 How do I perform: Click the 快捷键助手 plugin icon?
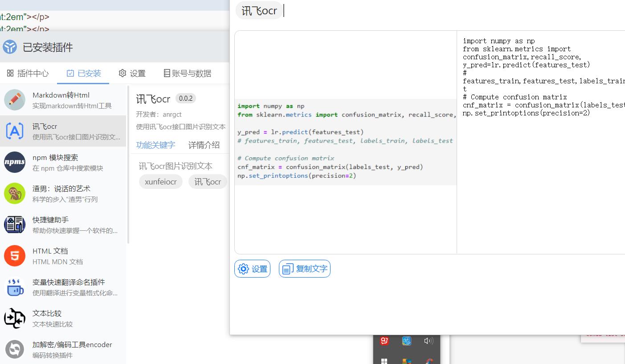[15, 225]
